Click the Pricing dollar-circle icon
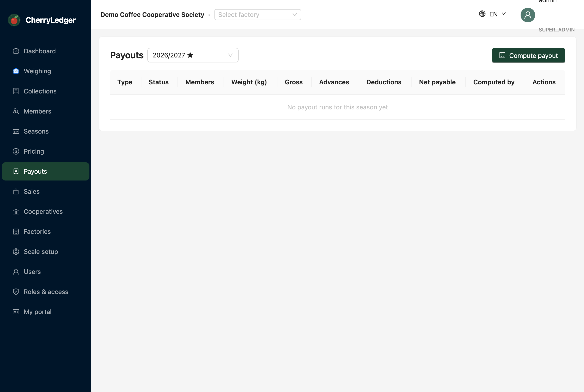584x392 pixels. [x=16, y=151]
